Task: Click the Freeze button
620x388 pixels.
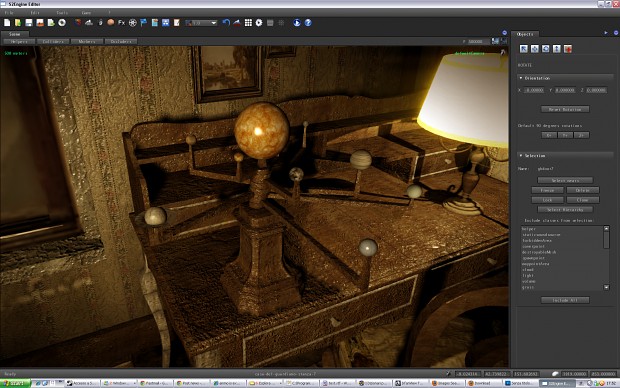Action: [547, 190]
